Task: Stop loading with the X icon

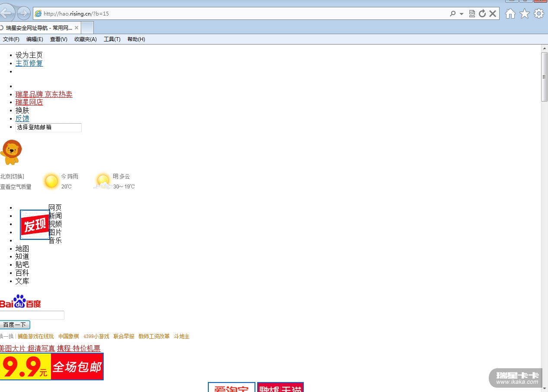Action: click(493, 14)
